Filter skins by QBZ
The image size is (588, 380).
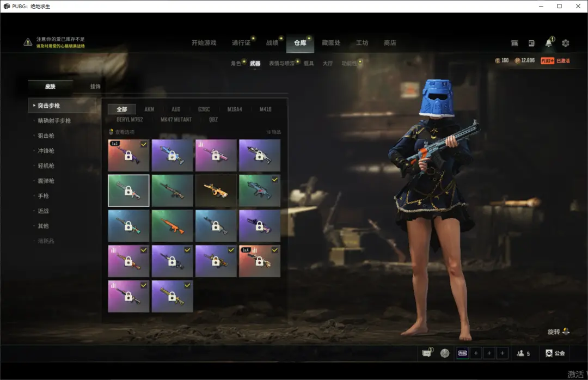(x=213, y=120)
